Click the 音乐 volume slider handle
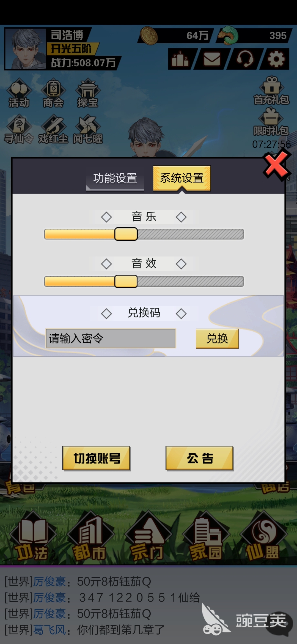 pyautogui.click(x=126, y=234)
